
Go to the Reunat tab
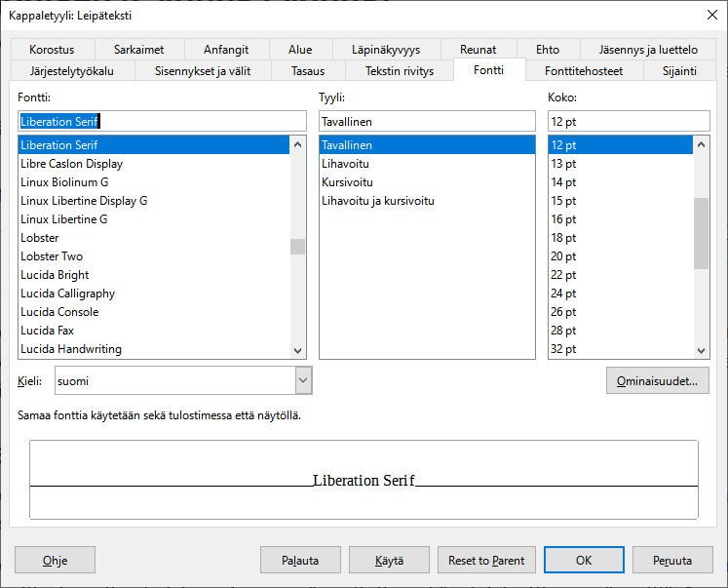point(478,49)
